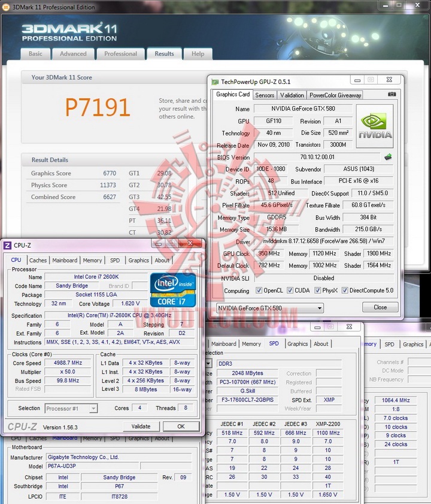
Task: Click the Intel Core i7 logo in CPU-Z
Action: coord(173,290)
